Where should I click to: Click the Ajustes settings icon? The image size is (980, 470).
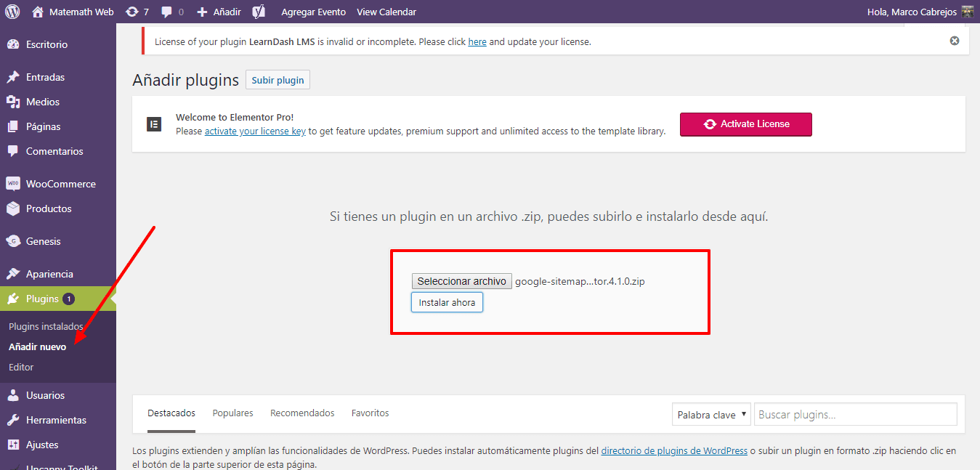coord(13,445)
